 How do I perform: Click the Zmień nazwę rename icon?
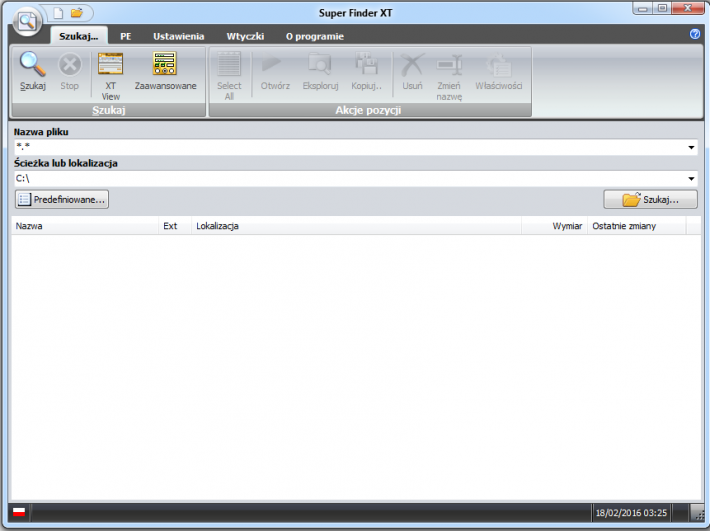(x=449, y=65)
